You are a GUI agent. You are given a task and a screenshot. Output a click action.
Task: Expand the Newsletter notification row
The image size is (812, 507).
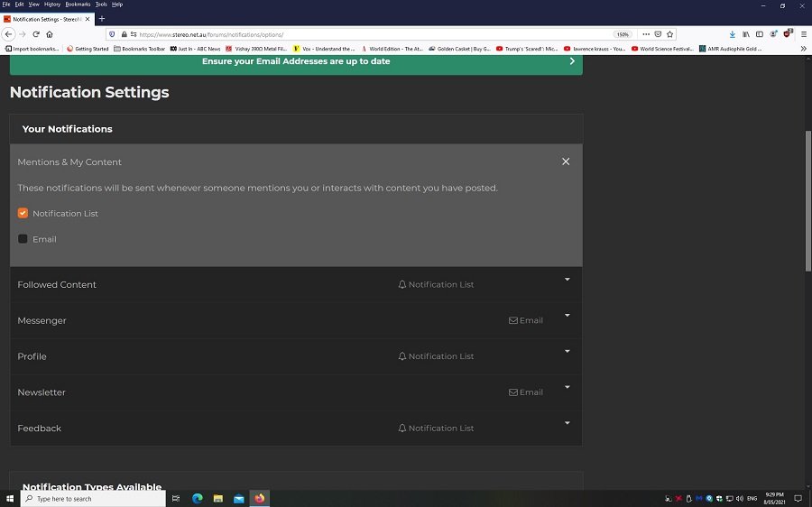[567, 387]
